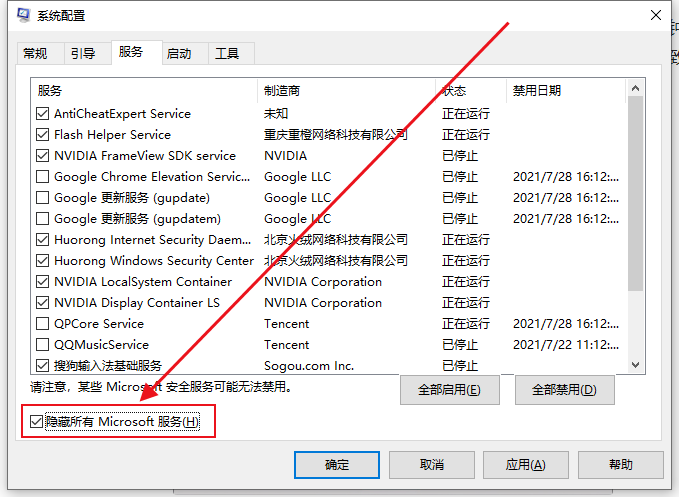Image resolution: width=679 pixels, height=497 pixels.
Task: Click the 取消 button
Action: (432, 465)
